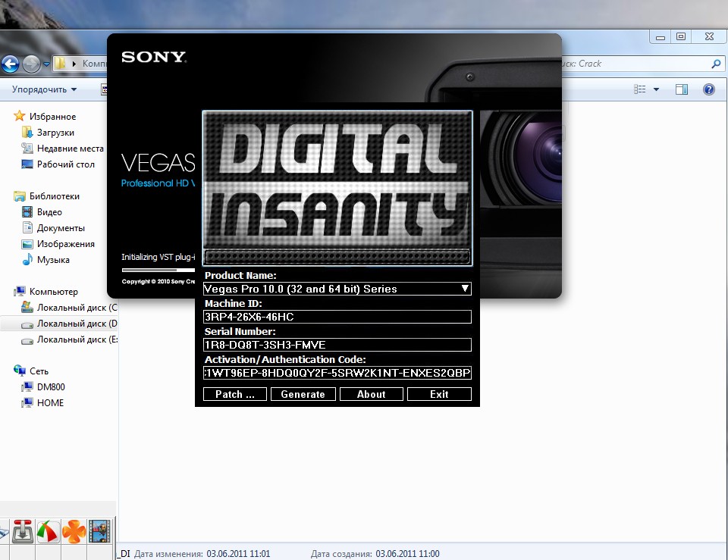
Task: Open HOME network computer
Action: [x=42, y=402]
